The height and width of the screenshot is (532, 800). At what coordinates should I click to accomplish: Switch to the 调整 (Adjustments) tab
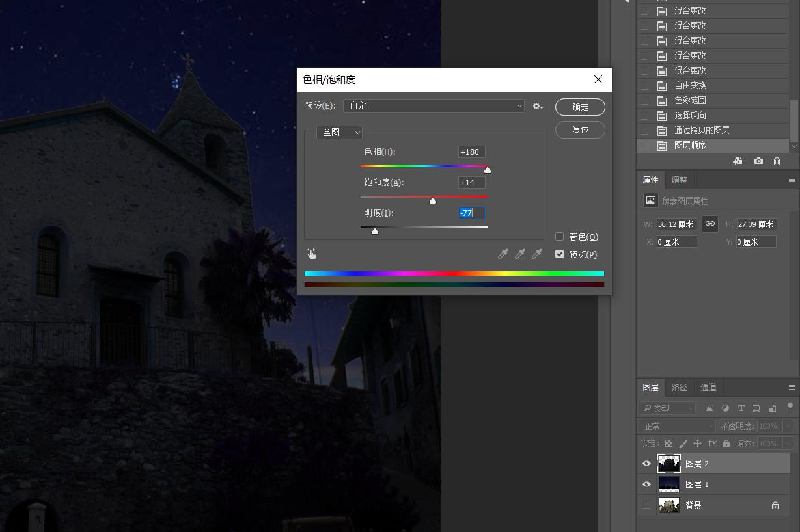point(679,180)
